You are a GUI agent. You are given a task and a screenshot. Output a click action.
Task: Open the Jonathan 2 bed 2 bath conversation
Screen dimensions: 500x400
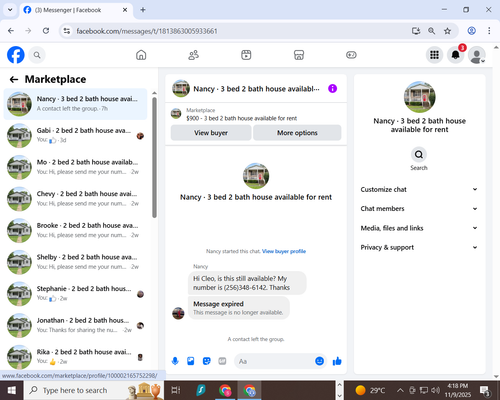pyautogui.click(x=75, y=325)
